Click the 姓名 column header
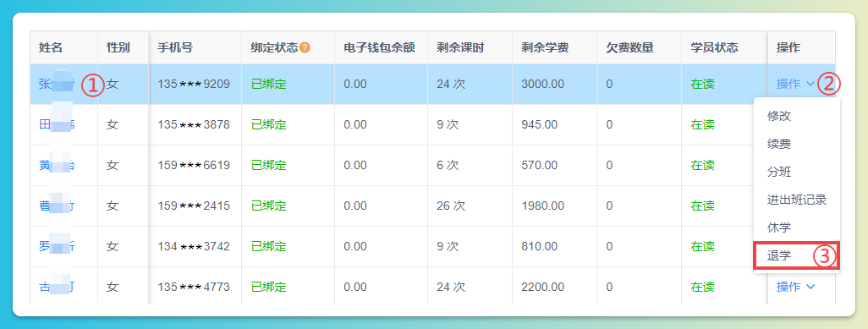The width and height of the screenshot is (868, 329). [x=51, y=47]
